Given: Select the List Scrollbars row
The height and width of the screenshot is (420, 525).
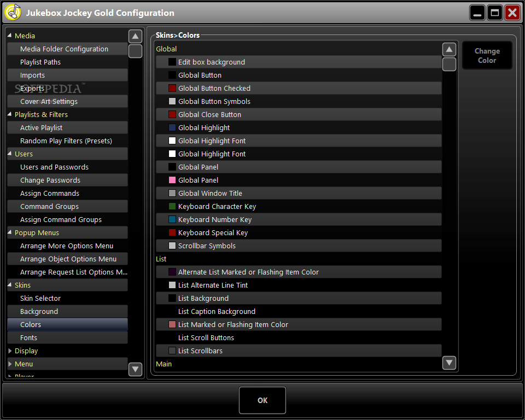Looking at the screenshot, I should click(299, 351).
